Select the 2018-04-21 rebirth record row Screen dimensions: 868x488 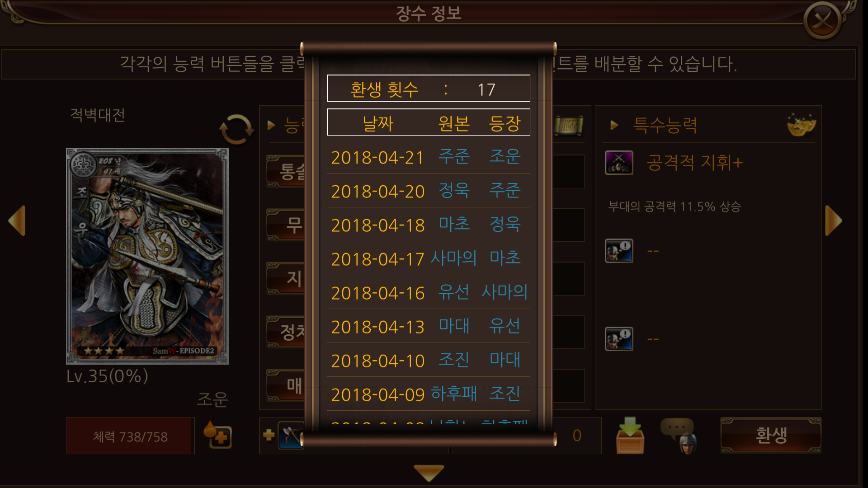pos(429,157)
